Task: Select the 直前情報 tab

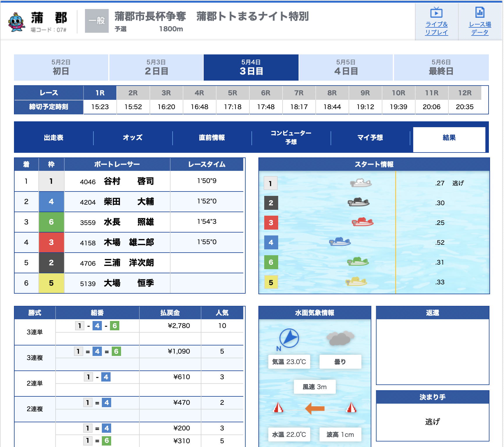Action: (x=212, y=138)
